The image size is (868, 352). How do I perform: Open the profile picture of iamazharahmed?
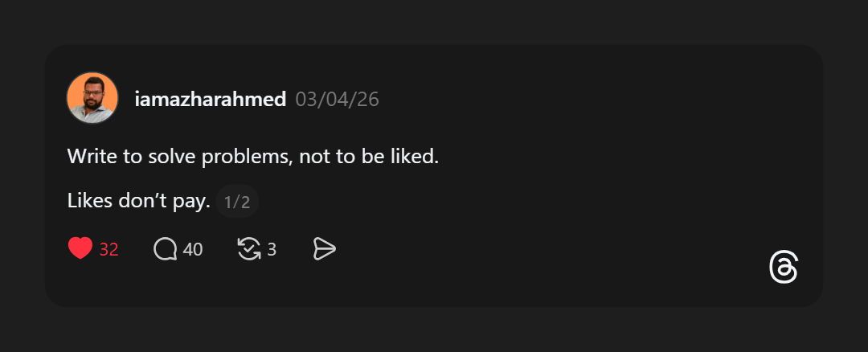92,98
